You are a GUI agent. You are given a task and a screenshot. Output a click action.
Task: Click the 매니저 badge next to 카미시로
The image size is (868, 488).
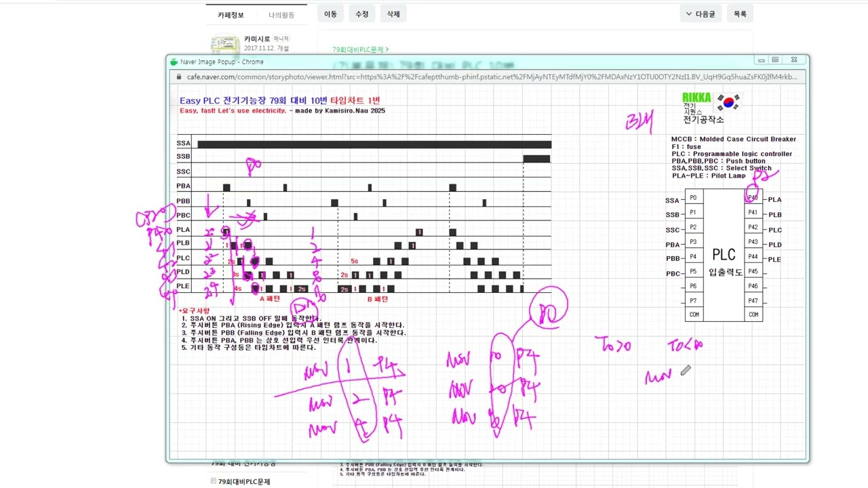281,39
